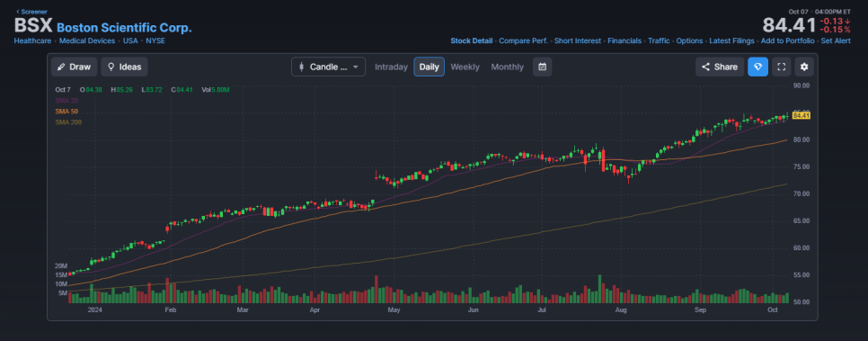Click the Aug label on time axis
The width and height of the screenshot is (868, 341).
(621, 310)
